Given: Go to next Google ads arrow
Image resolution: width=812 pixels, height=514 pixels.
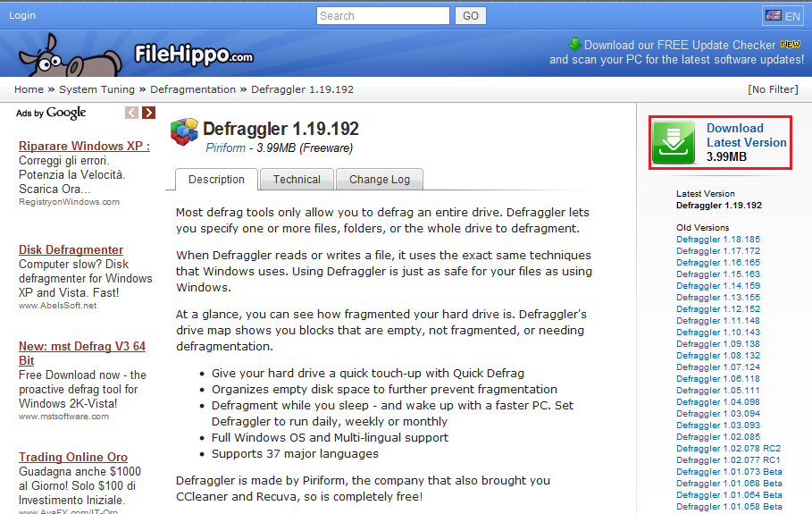Looking at the screenshot, I should click(x=148, y=113).
